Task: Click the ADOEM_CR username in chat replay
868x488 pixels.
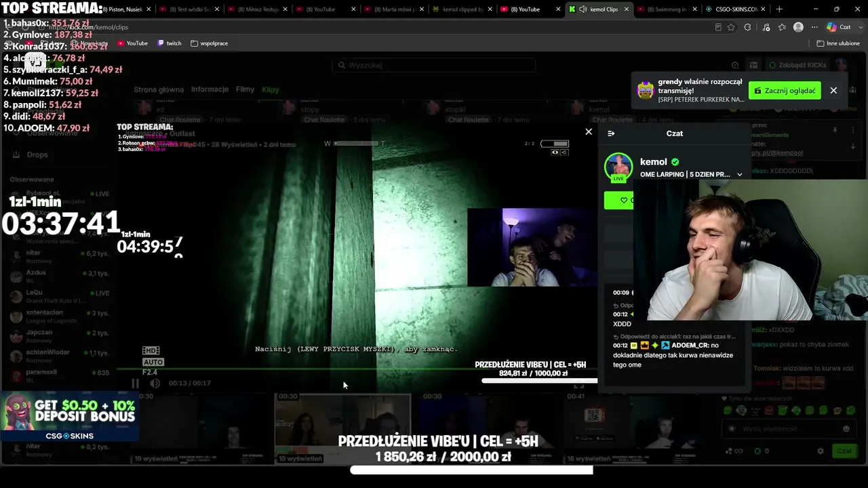Action: 690,346
